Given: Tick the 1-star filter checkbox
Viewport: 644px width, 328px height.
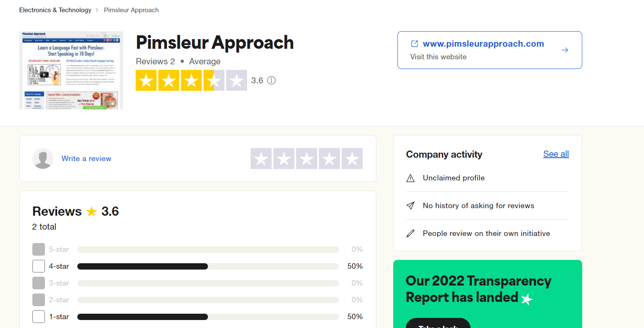Looking at the screenshot, I should (39, 317).
